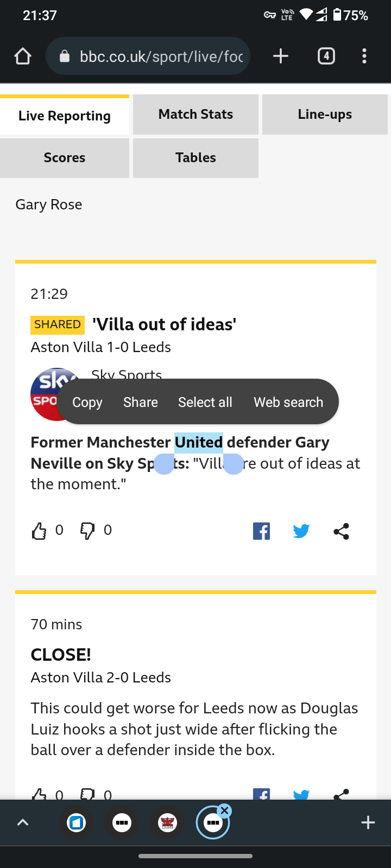Open the tab switcher showing 4 tabs

[326, 56]
